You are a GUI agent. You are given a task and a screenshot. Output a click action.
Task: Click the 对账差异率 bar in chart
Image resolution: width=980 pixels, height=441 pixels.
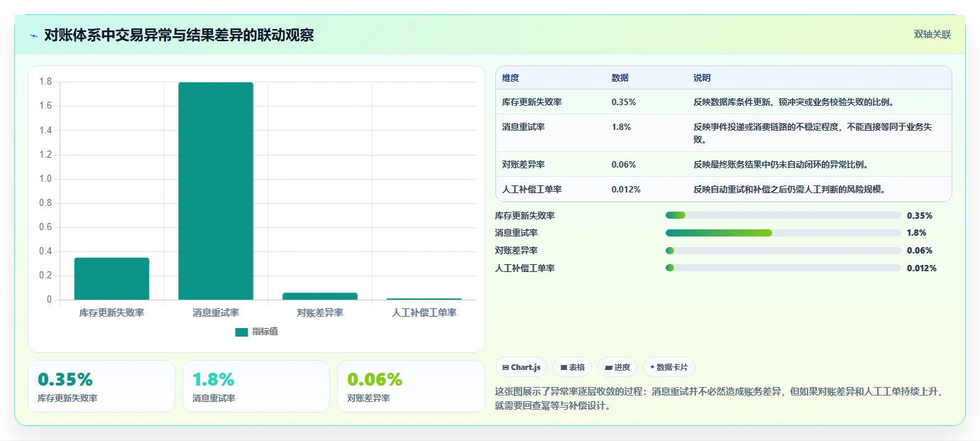point(320,296)
